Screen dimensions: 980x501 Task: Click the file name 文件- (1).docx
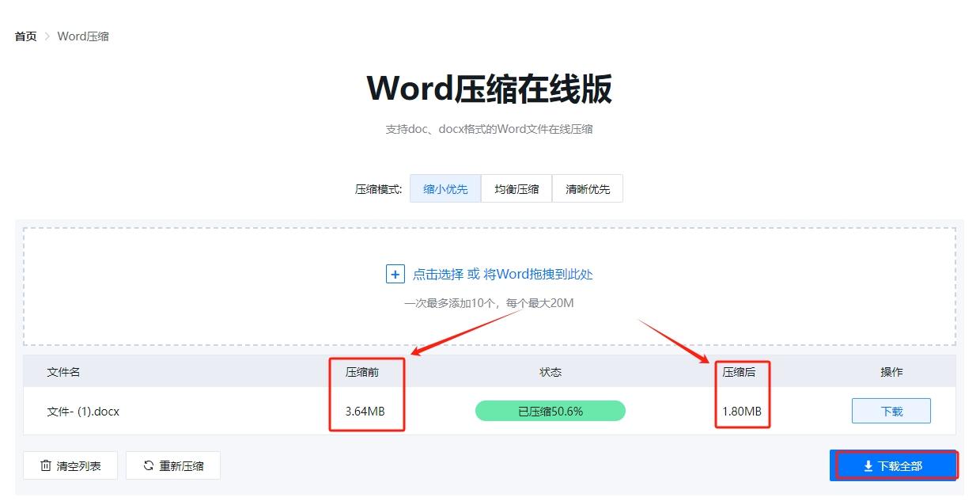(x=83, y=411)
